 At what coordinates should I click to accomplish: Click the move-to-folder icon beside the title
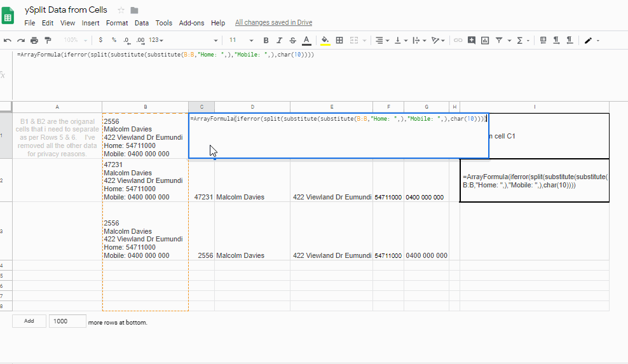135,10
